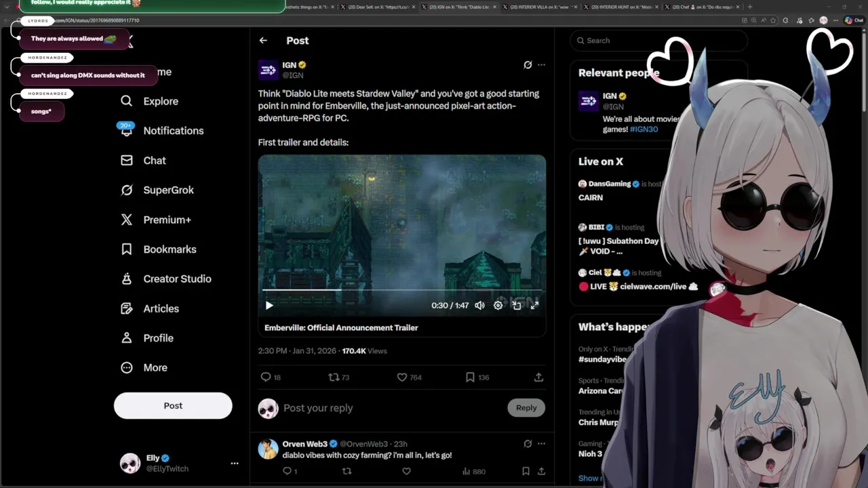Screen dimensions: 868x488
Task: Click the X Search box
Action: click(x=658, y=41)
